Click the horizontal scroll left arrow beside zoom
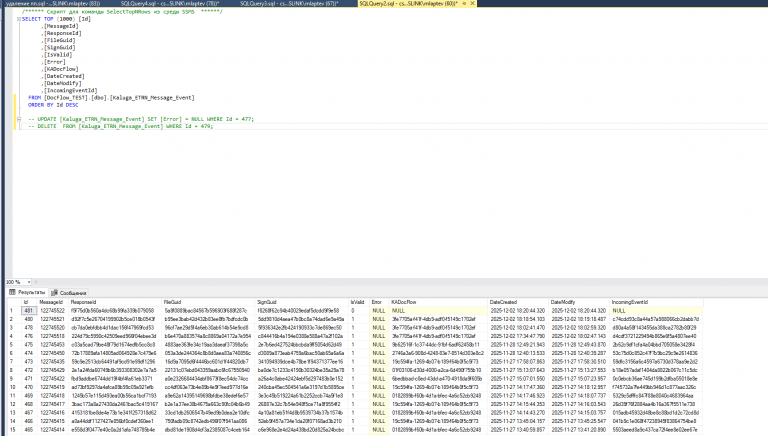The height and width of the screenshot is (436, 768). [36, 282]
